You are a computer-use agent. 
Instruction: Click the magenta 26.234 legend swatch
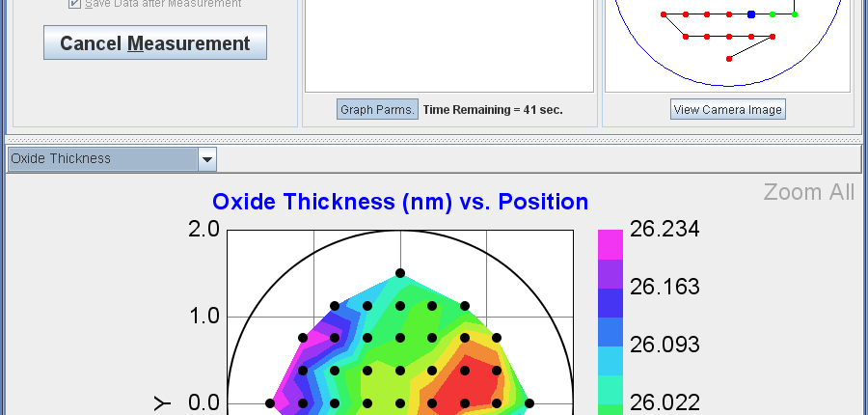tap(610, 244)
